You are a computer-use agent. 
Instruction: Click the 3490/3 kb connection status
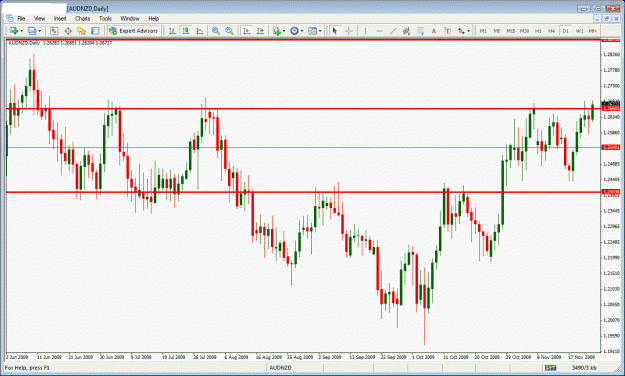584,368
